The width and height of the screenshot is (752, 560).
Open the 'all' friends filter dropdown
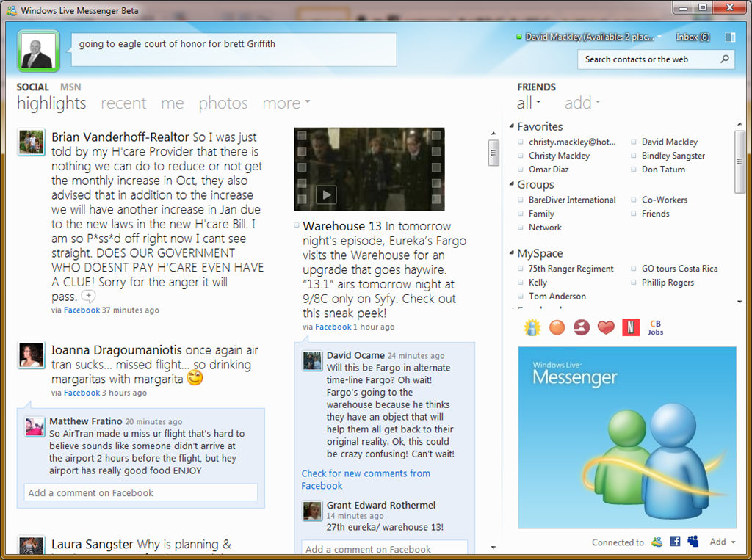click(529, 103)
